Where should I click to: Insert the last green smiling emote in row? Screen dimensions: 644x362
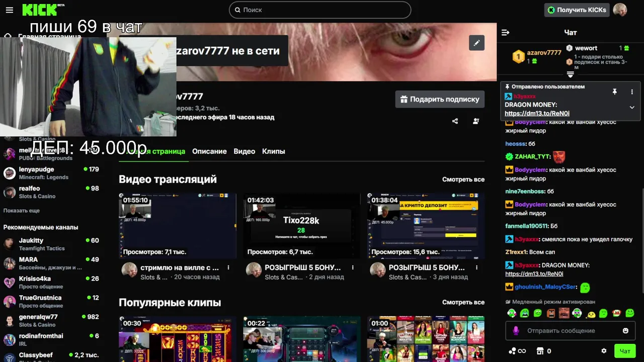pyautogui.click(x=629, y=313)
